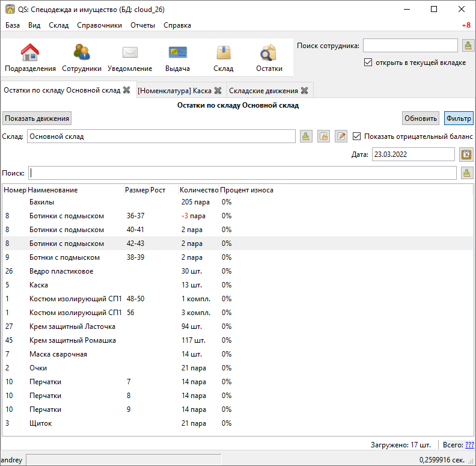Sort by the Количество column header
This screenshot has height=466, width=476.
(199, 190)
